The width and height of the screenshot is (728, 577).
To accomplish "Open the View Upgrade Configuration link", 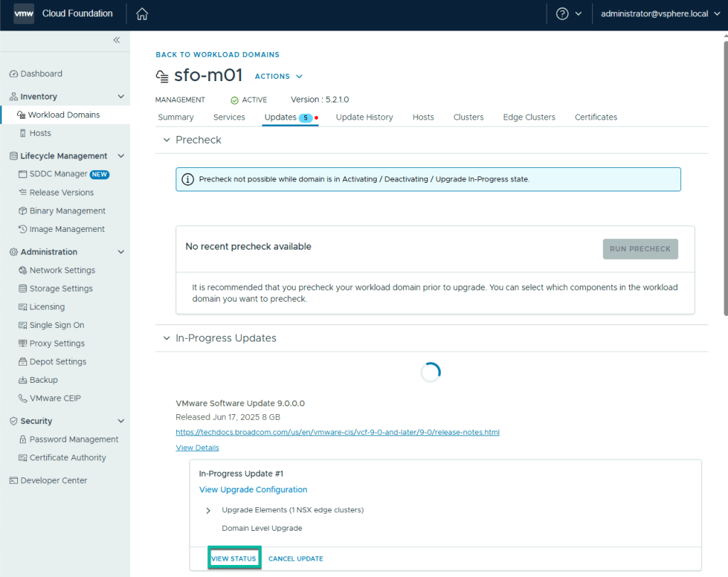I will (x=253, y=490).
